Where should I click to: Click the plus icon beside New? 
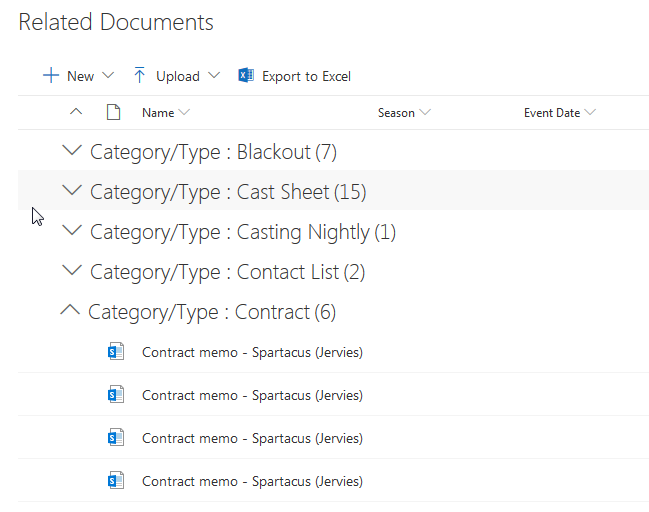[x=50, y=76]
